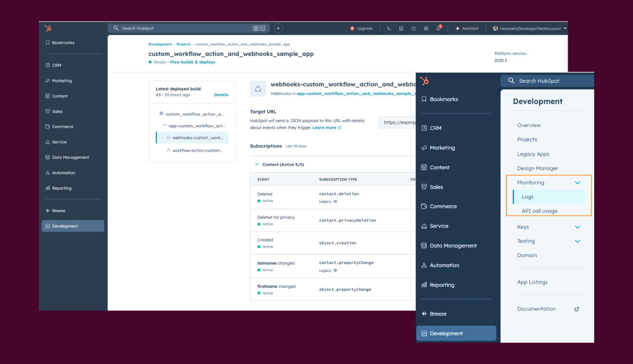Click the plus create icon beside search
The image size is (633, 364).
(x=278, y=28)
